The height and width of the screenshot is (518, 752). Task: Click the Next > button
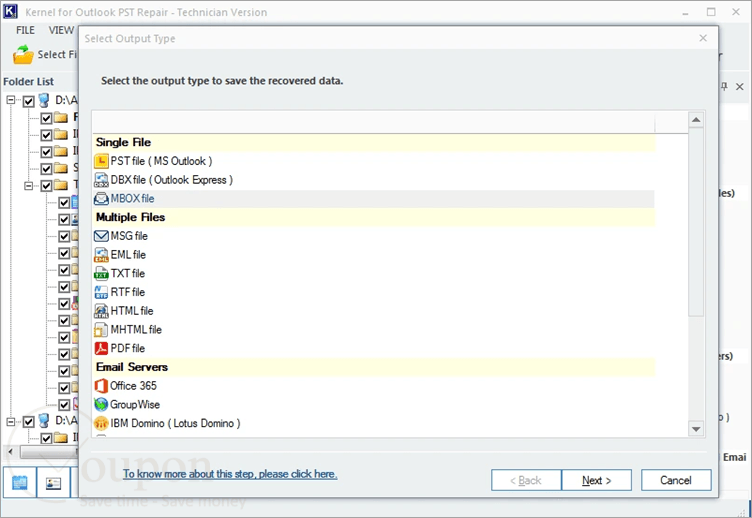[x=597, y=480]
